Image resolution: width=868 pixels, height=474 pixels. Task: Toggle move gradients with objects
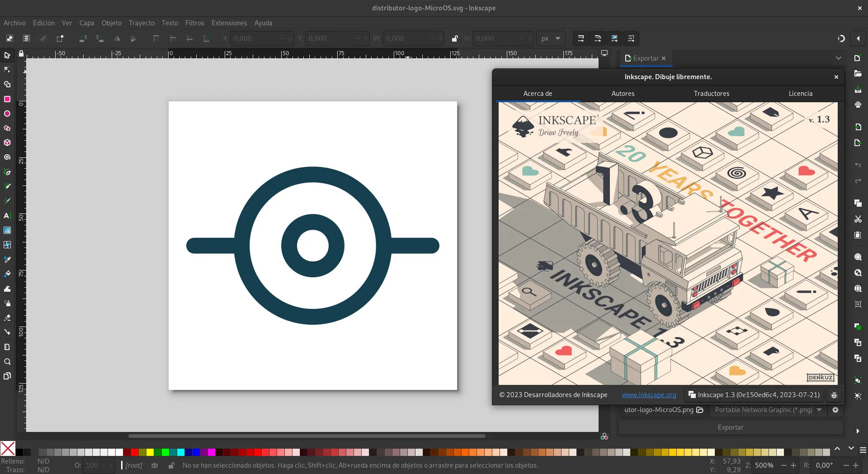(x=614, y=38)
